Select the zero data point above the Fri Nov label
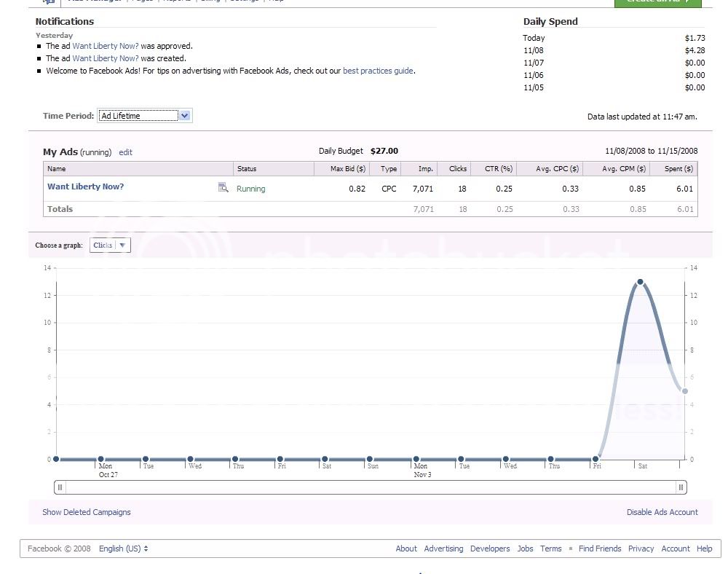The image size is (728, 574). pos(596,459)
